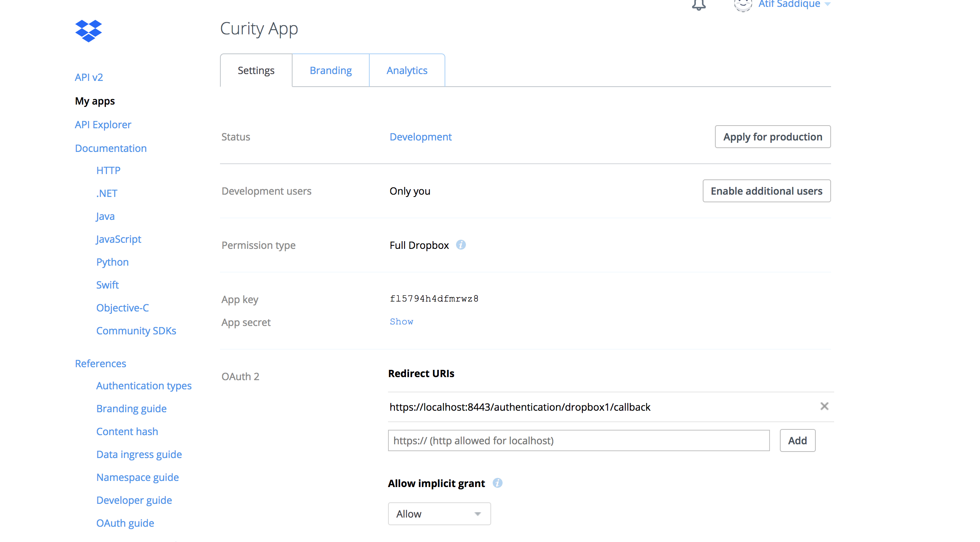Expand the Allow implicit grant dropdown
This screenshot has height=542, width=980.
click(x=439, y=514)
